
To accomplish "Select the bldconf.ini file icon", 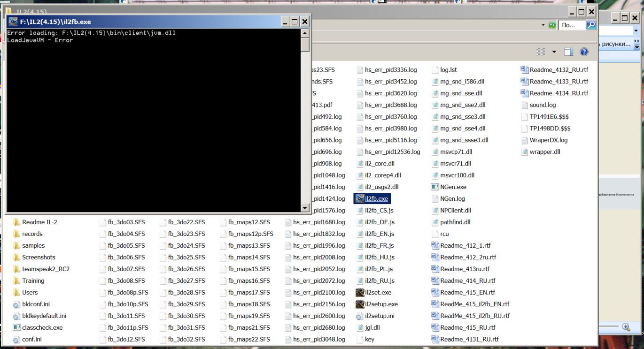I will (x=17, y=304).
